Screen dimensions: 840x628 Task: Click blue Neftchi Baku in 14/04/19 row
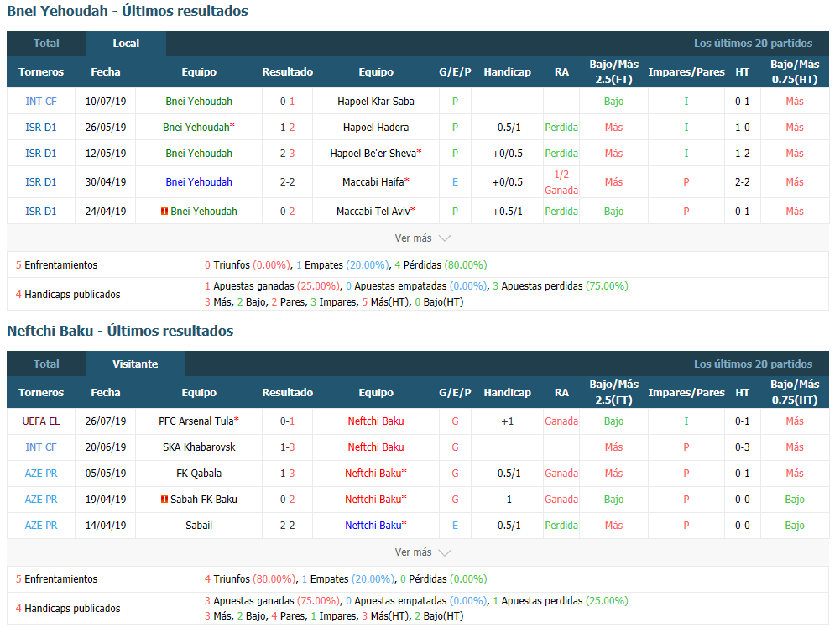[373, 526]
